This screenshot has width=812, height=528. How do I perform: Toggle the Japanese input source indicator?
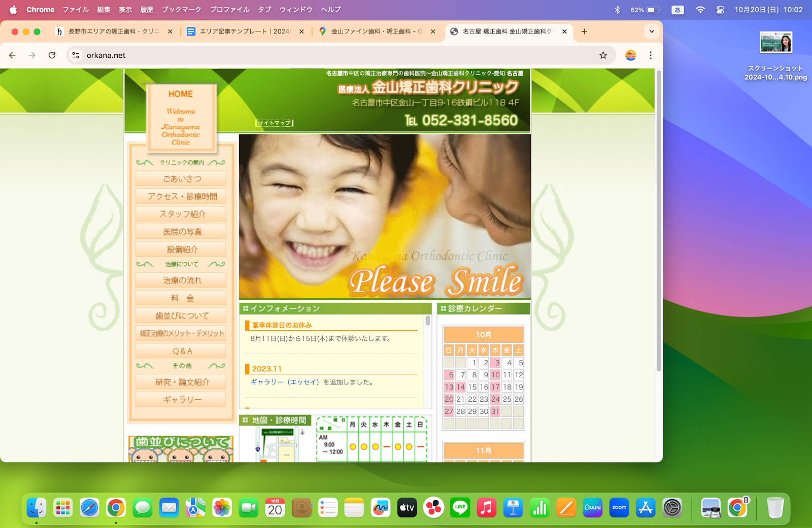678,10
